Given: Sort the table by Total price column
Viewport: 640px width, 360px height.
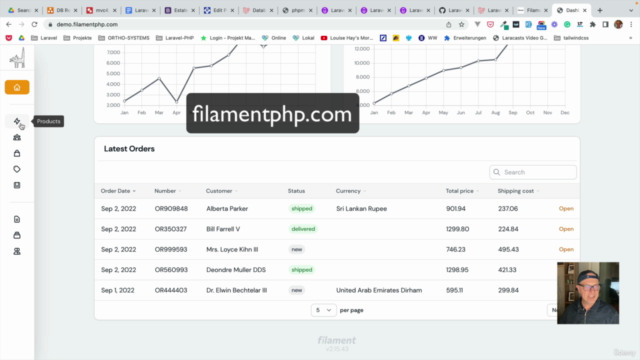Looking at the screenshot, I should point(462,191).
